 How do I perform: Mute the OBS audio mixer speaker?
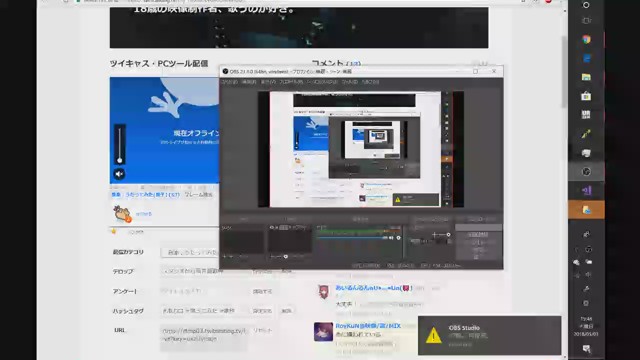391,238
